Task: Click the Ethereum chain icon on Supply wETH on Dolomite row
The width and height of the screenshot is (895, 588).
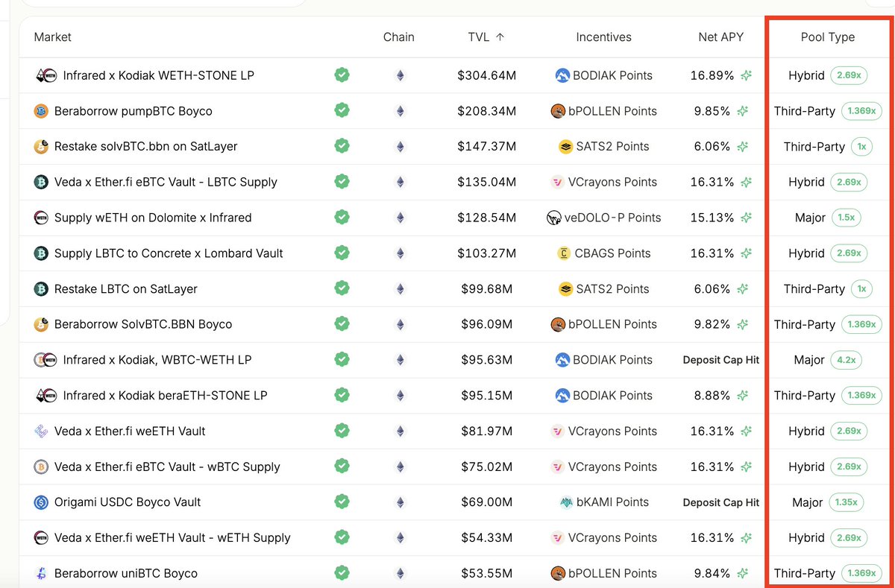Action: click(400, 218)
